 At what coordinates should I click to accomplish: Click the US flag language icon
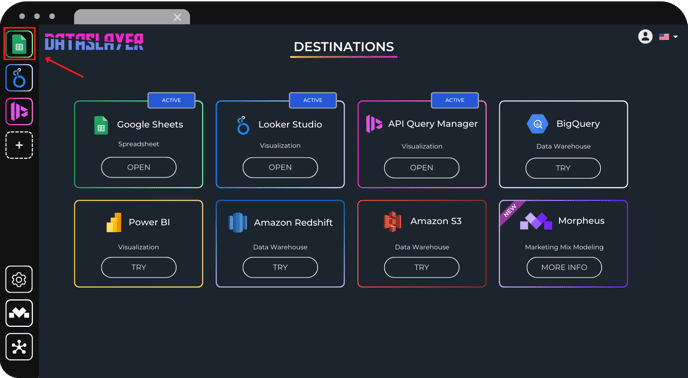664,37
